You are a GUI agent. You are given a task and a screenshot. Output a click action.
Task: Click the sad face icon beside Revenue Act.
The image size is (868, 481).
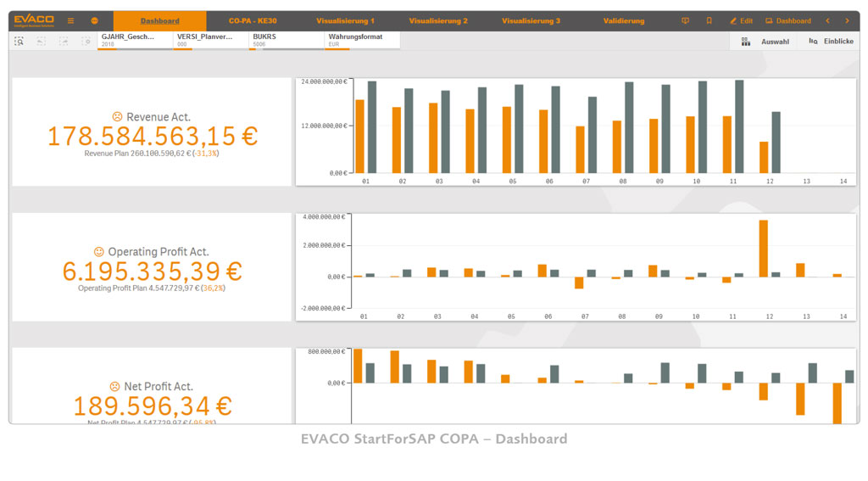(117, 116)
